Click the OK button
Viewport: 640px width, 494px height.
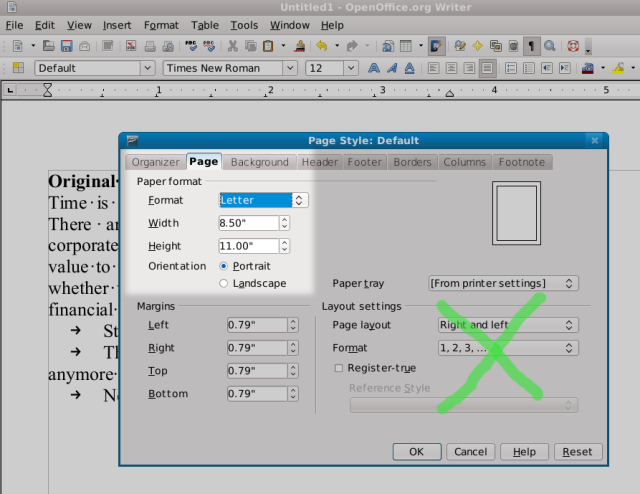417,451
